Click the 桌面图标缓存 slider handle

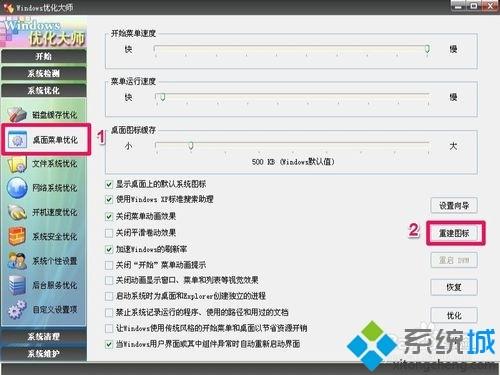pyautogui.click(x=191, y=146)
